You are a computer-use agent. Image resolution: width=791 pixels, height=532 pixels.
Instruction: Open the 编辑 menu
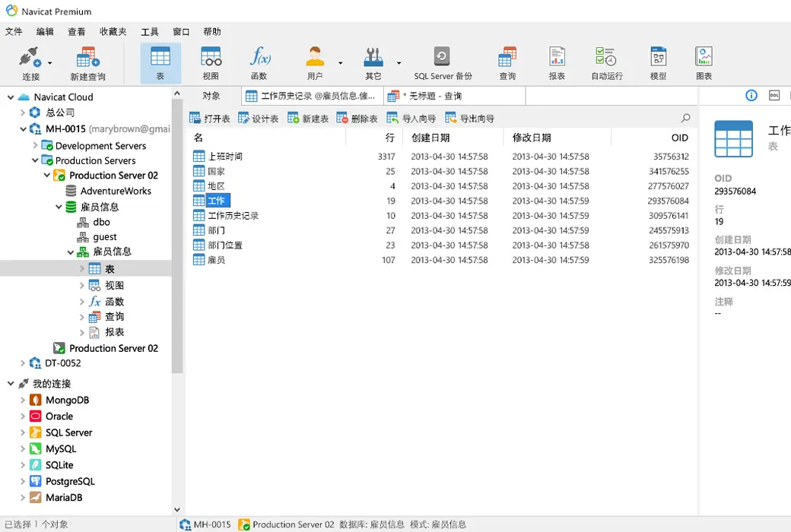[45, 32]
